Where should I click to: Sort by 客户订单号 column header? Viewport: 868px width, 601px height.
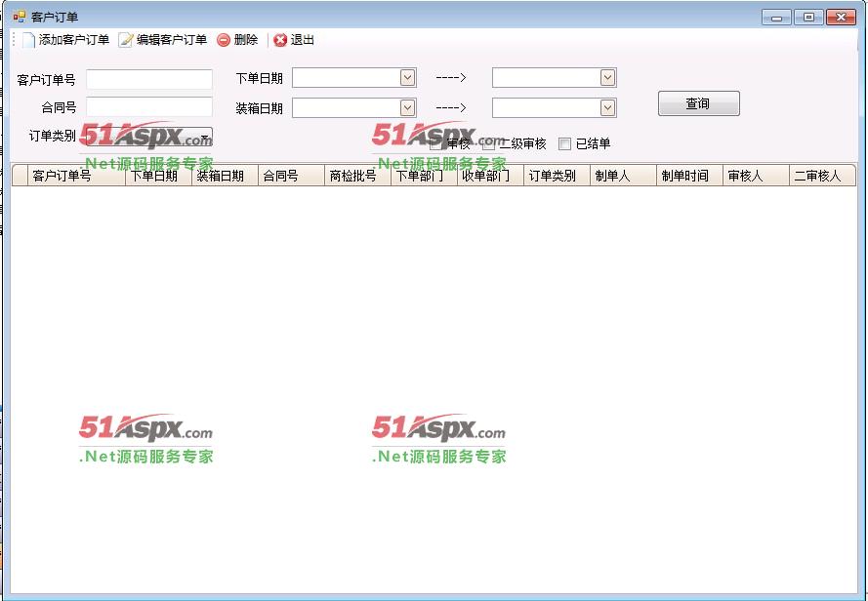[x=76, y=176]
